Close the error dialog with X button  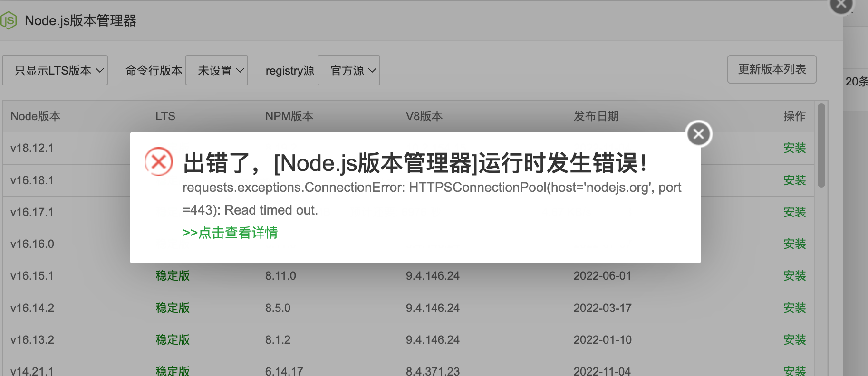(x=698, y=134)
